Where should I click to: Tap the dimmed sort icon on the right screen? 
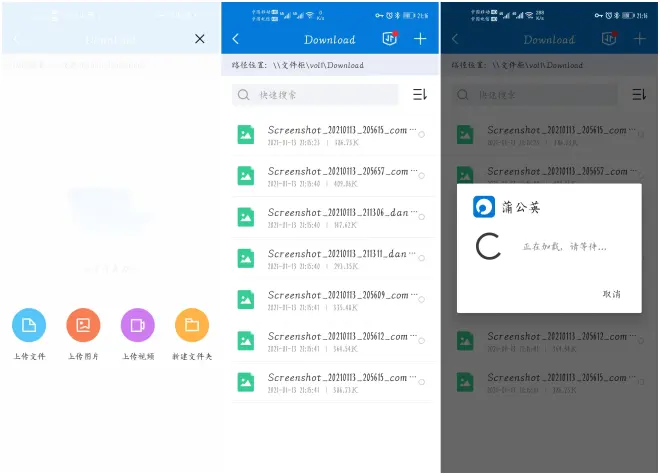[639, 94]
